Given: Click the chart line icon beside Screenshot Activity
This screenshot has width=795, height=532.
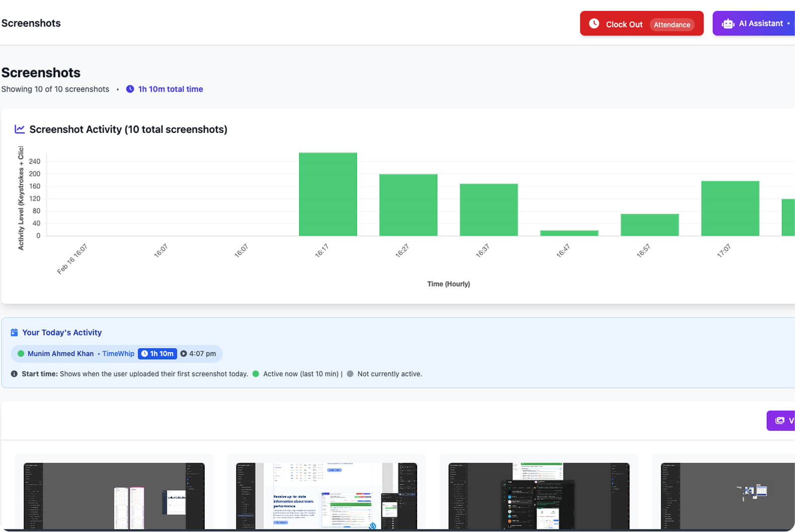Looking at the screenshot, I should (20, 129).
